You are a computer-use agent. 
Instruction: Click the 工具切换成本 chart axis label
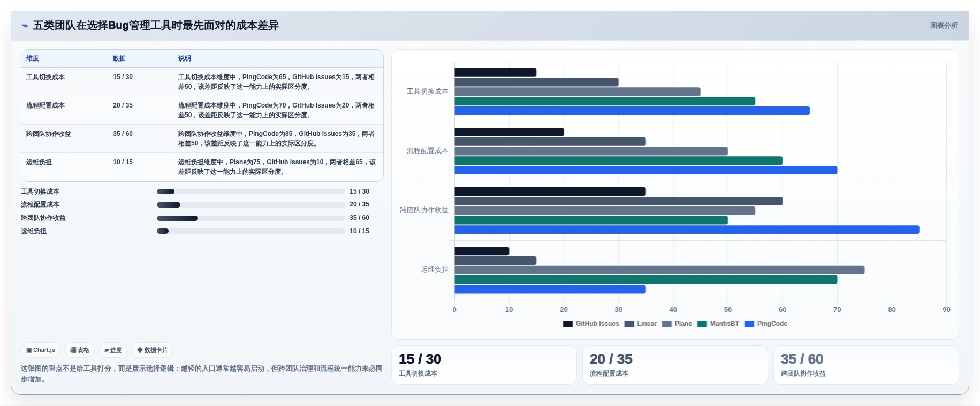(x=427, y=91)
